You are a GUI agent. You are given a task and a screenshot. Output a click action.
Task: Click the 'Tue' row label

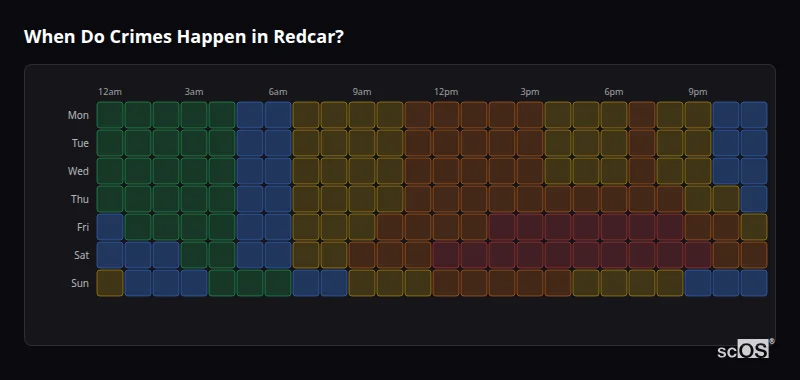tap(80, 143)
